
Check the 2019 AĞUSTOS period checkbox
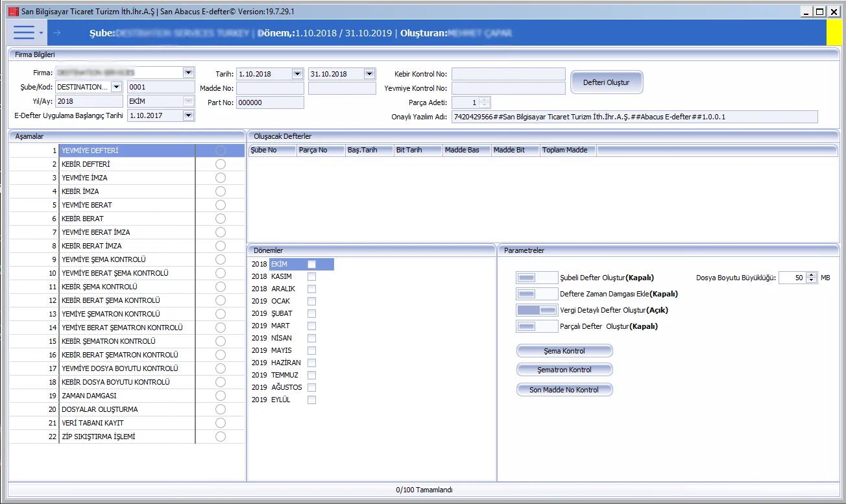tap(312, 387)
